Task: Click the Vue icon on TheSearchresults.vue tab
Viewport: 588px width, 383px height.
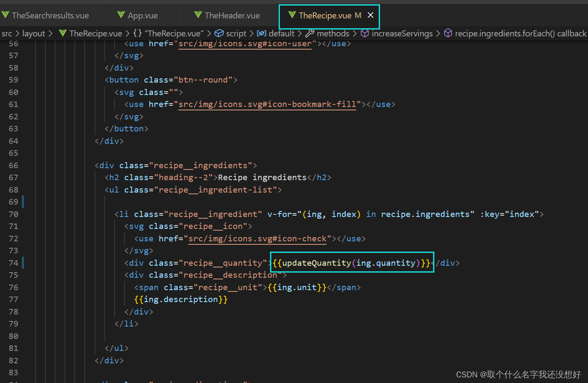Action: [x=5, y=15]
